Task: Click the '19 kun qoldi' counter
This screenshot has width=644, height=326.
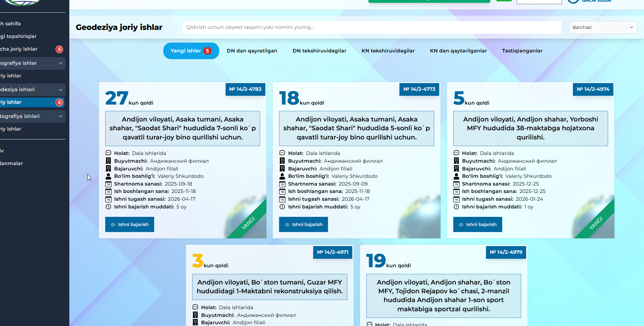Action: point(389,261)
